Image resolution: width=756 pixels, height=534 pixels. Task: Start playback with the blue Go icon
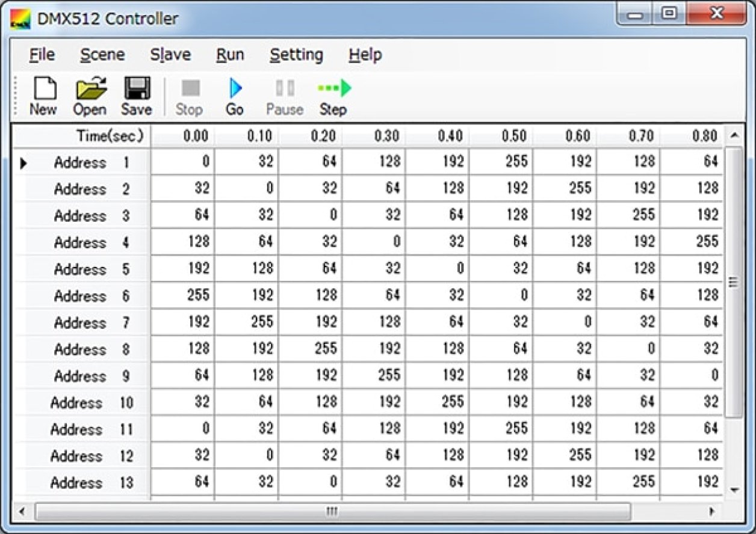234,95
